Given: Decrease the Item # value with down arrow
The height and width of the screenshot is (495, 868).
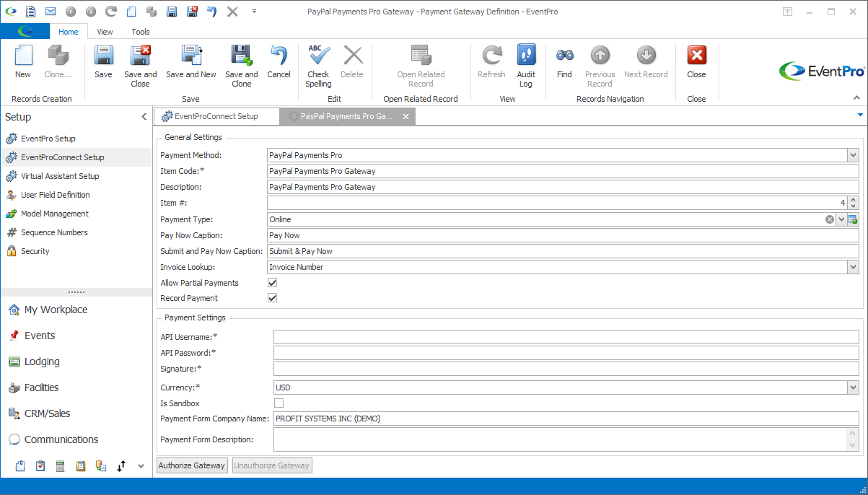Looking at the screenshot, I should pyautogui.click(x=854, y=206).
